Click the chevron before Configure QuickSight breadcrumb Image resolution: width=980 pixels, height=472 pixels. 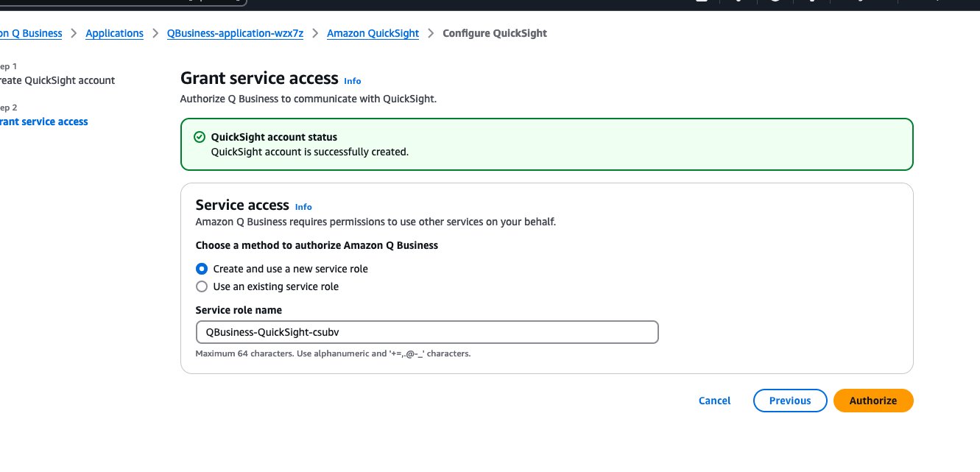point(431,33)
